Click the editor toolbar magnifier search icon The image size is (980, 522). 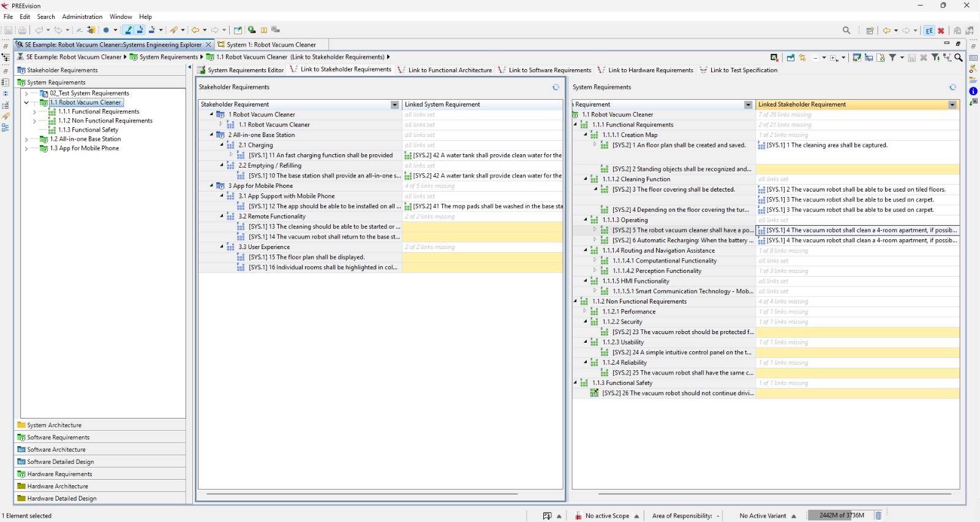point(959,58)
